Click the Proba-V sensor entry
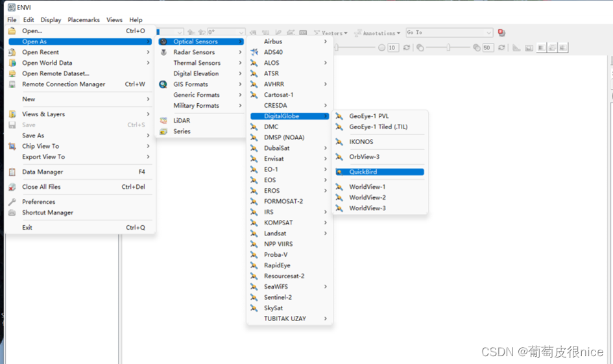Viewport: 613px width, 364px height. coord(276,254)
